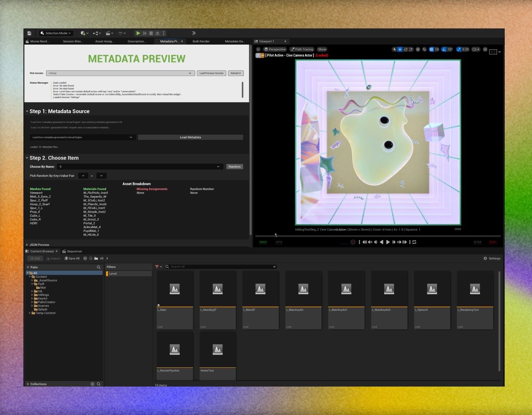Switch to the Bulk Render tab
The height and width of the screenshot is (415, 532).
201,41
